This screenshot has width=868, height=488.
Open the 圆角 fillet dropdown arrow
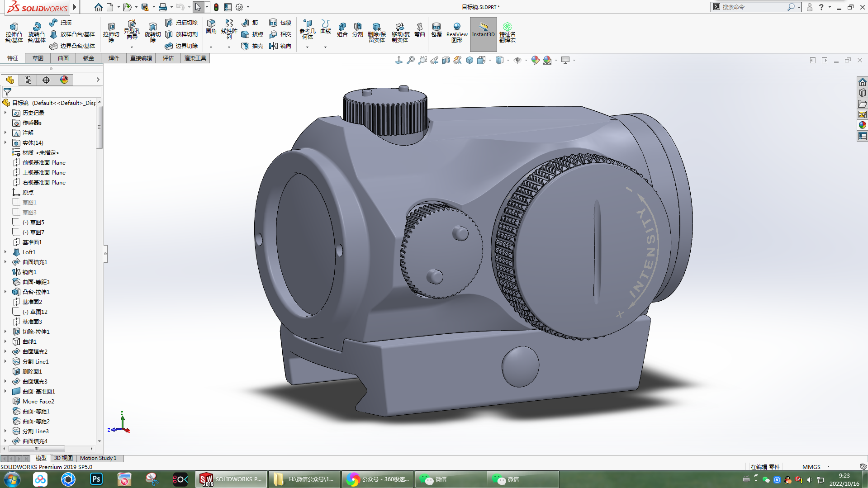tap(211, 47)
